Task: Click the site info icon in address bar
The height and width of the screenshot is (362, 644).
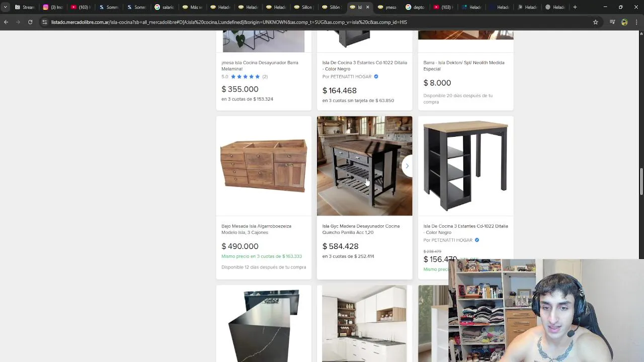Action: click(x=44, y=22)
